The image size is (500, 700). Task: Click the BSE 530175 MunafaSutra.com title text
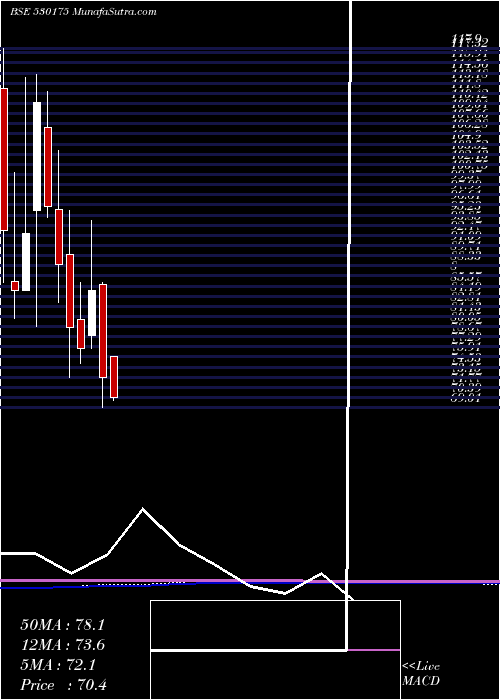pos(83,12)
